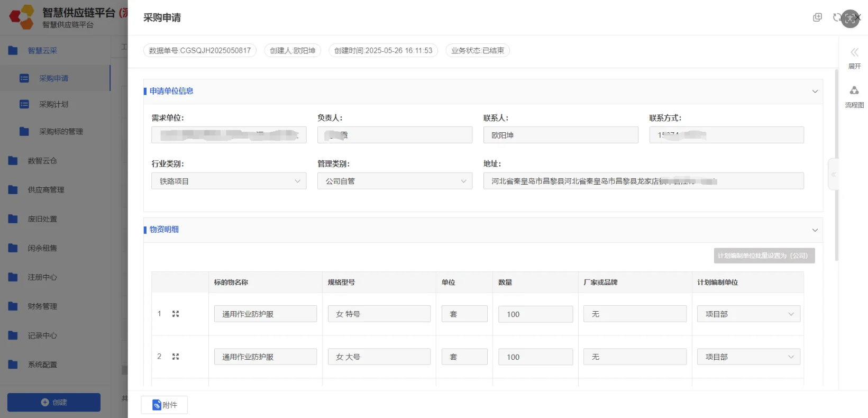Select 采购申请 in the sidebar menu

(x=55, y=78)
